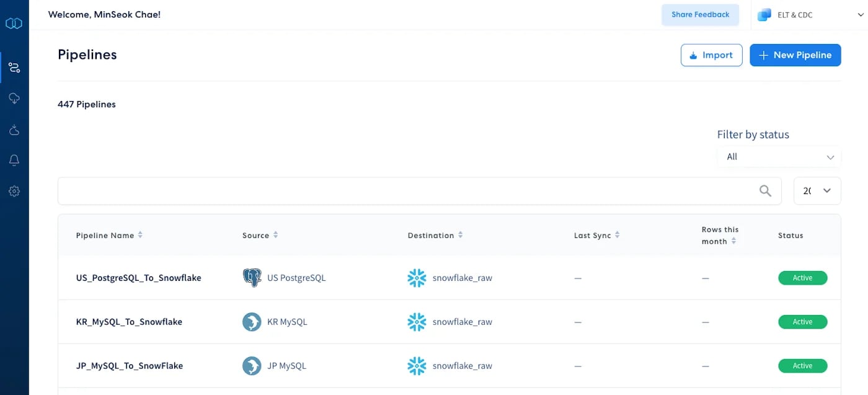868x395 pixels.
Task: Open the cloud download sources sidebar icon
Action: tap(14, 99)
